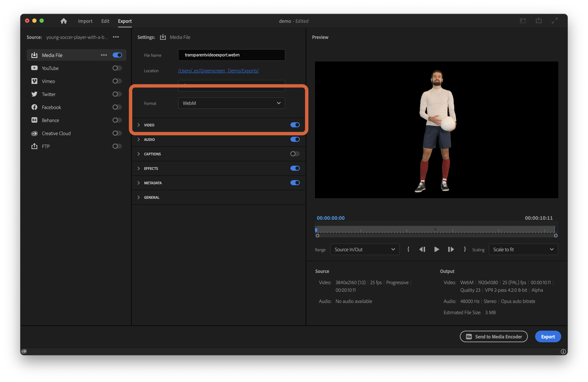Select the Media File destination row
This screenshot has height=382, width=588.
tap(76, 55)
